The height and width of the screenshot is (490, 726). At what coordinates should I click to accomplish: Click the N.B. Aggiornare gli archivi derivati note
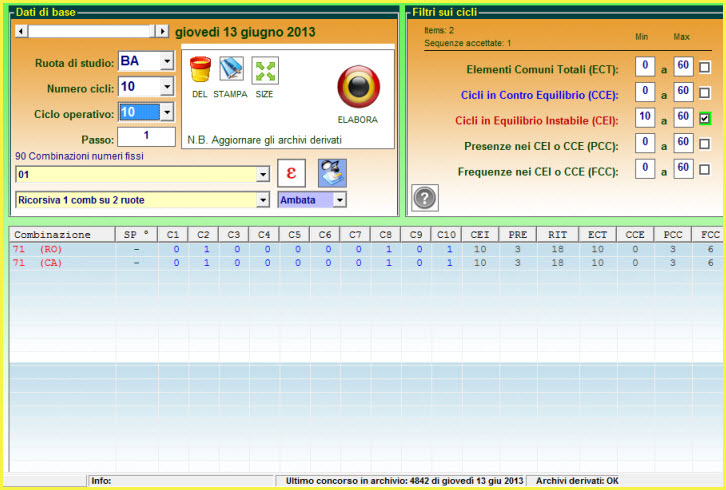pyautogui.click(x=264, y=140)
